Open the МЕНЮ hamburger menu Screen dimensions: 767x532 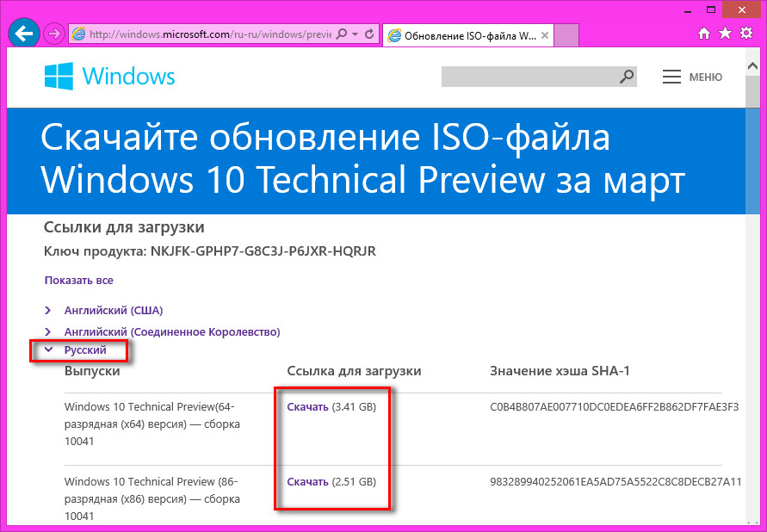click(x=691, y=77)
